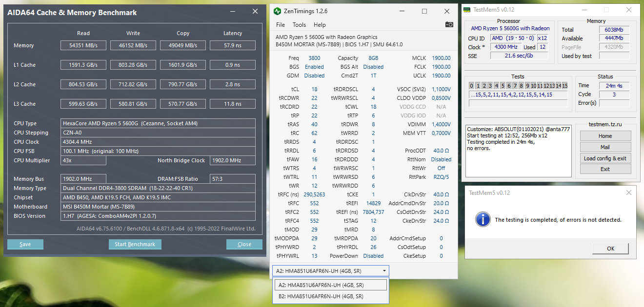Click the blue info icon in TestMem5 dialog
The height and width of the screenshot is (307, 644).
[x=483, y=219]
